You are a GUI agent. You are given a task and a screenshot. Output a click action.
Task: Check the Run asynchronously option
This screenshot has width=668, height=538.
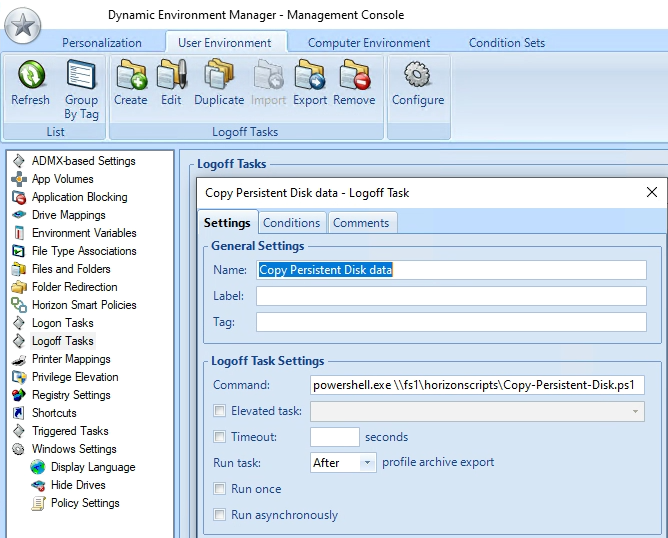219,515
